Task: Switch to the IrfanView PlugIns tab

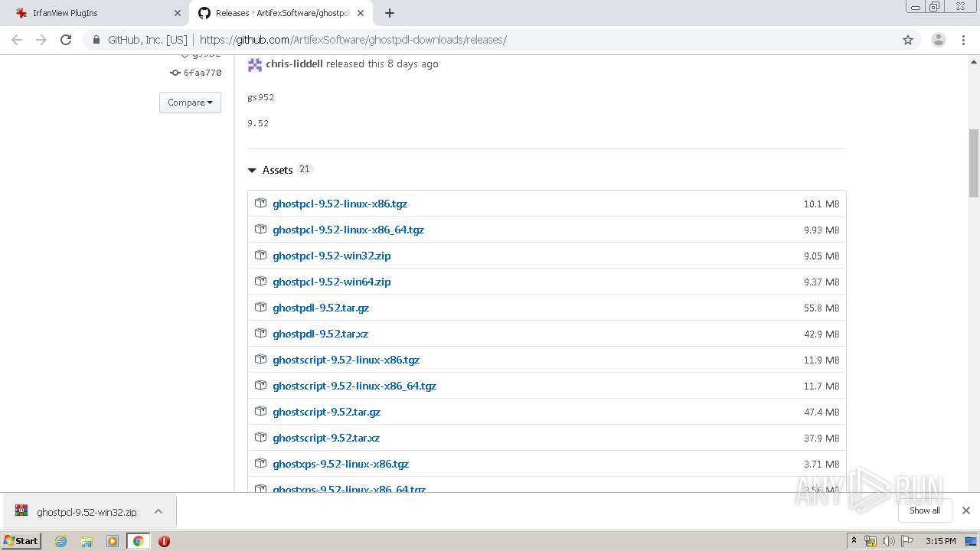Action: click(96, 13)
